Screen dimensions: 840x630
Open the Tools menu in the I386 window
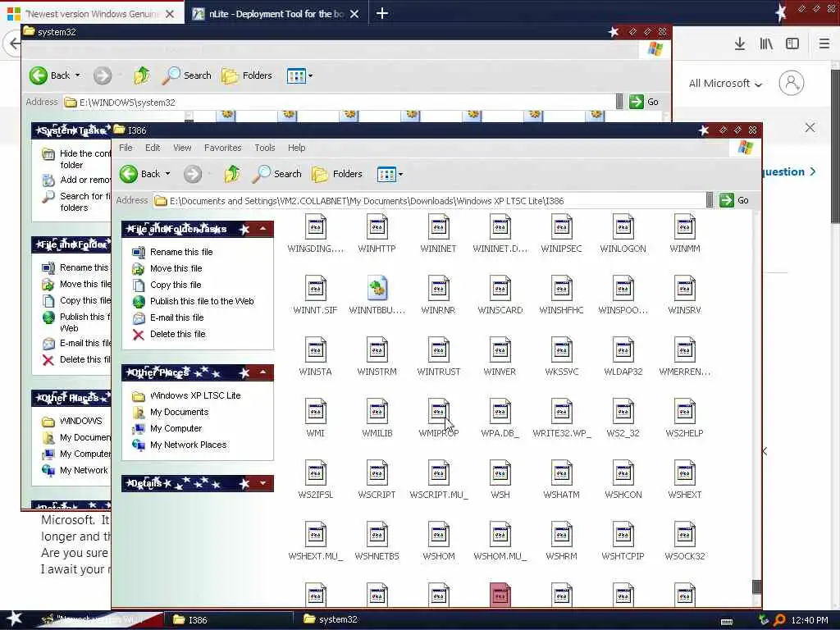pyautogui.click(x=265, y=148)
